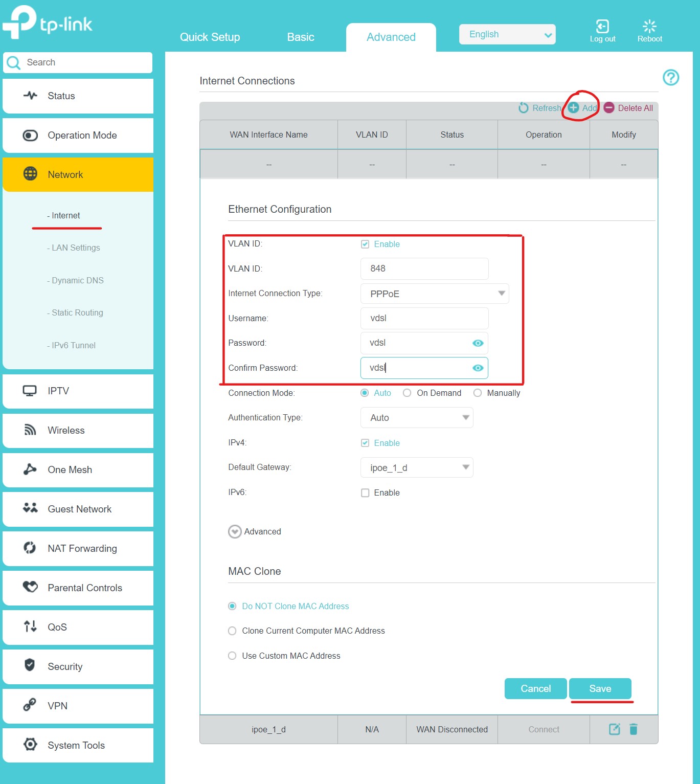Enable IPv6 for the connection

tap(365, 492)
